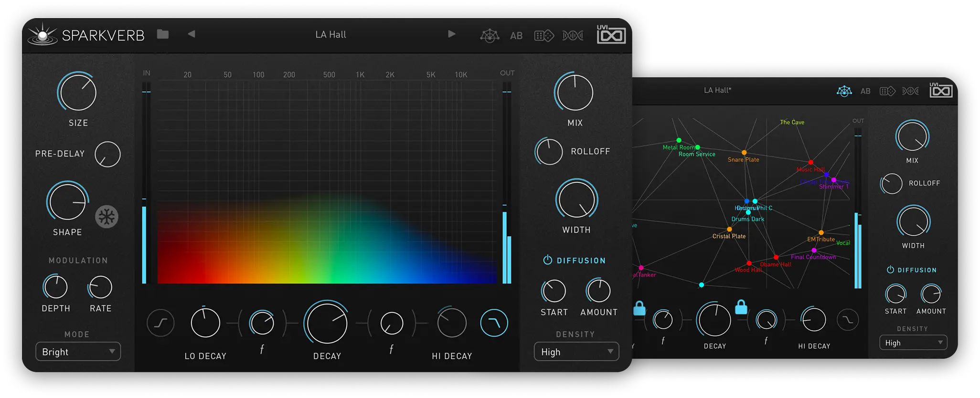Toggle the high cut filter button beside Hi Decay
Screen dimensions: 980x398
494,323
